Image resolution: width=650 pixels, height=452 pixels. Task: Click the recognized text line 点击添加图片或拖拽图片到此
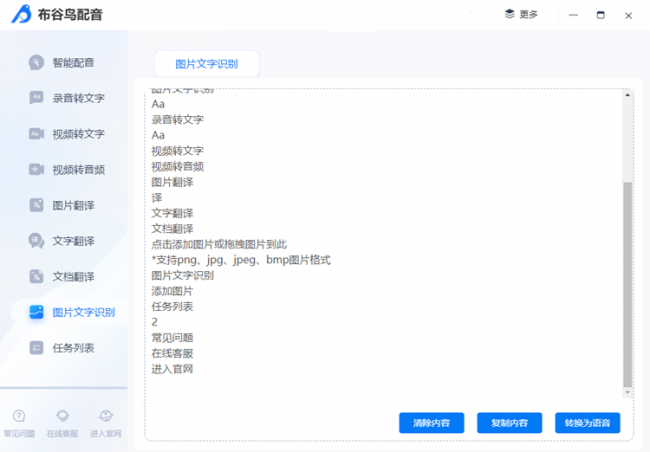pyautogui.click(x=219, y=244)
